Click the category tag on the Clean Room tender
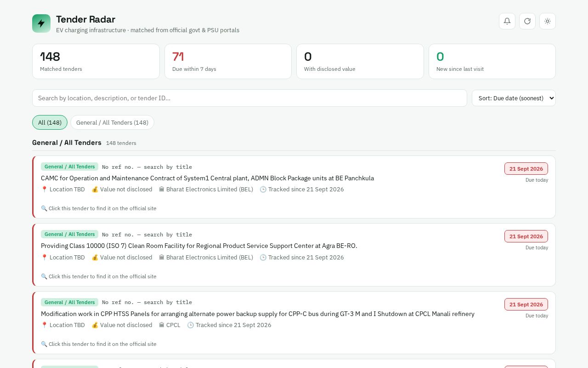Image resolution: width=588 pixels, height=368 pixels. click(x=69, y=234)
